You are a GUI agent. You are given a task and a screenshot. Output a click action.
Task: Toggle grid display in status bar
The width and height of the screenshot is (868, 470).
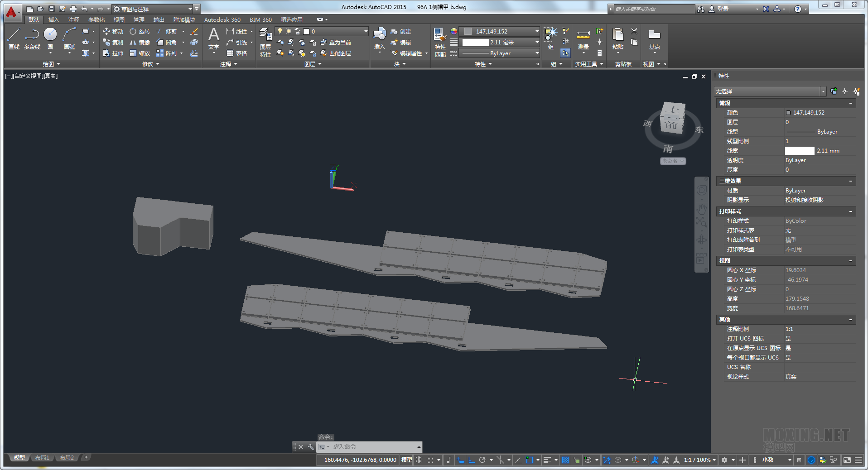click(x=419, y=460)
